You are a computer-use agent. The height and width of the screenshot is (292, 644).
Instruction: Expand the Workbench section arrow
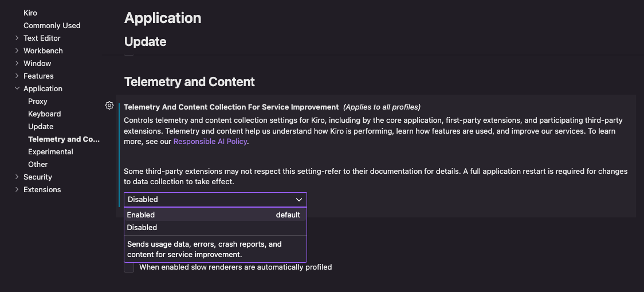pos(17,50)
